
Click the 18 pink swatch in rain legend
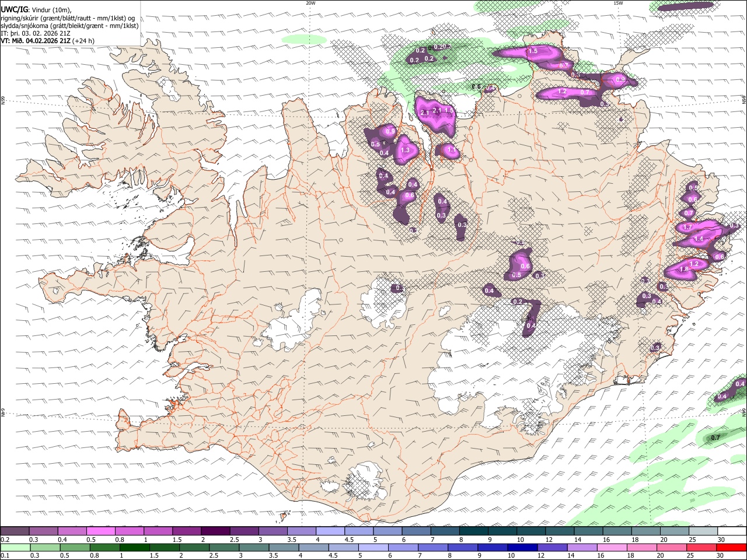641,547
